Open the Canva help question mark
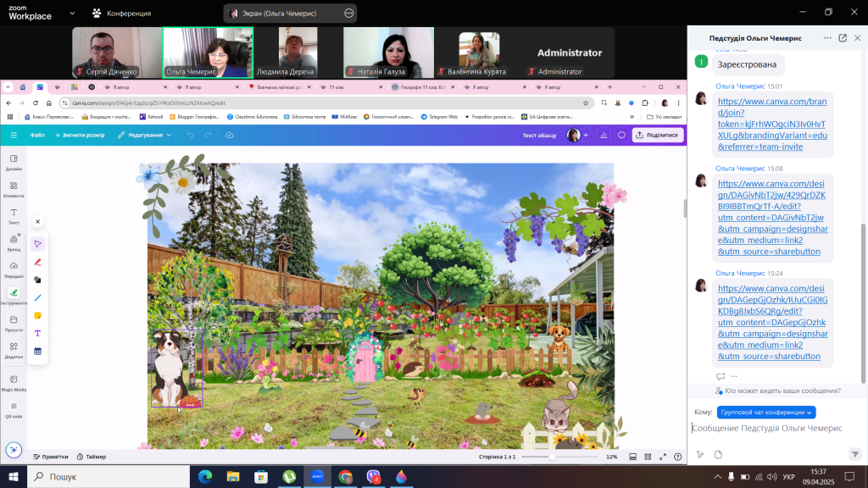The height and width of the screenshot is (488, 868). (678, 457)
